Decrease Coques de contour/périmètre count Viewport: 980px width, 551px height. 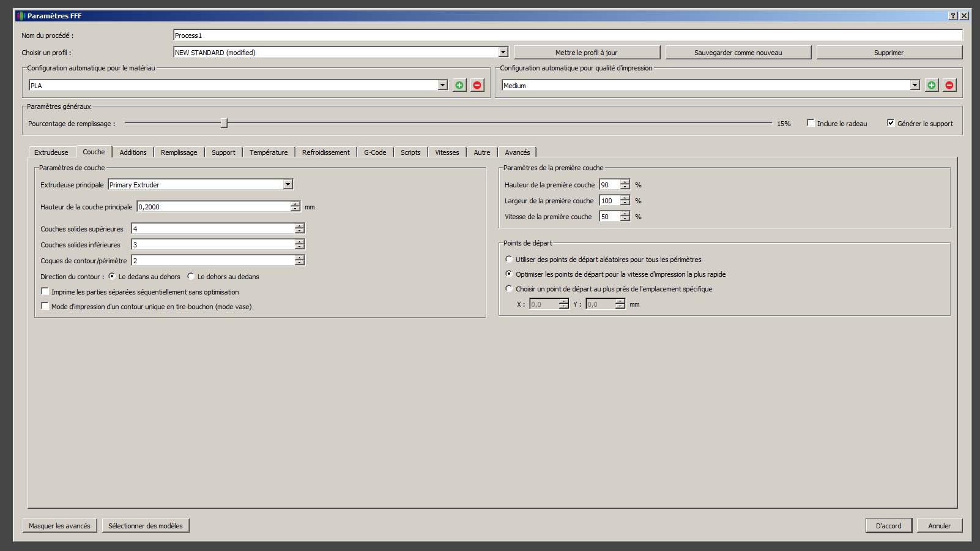point(299,263)
